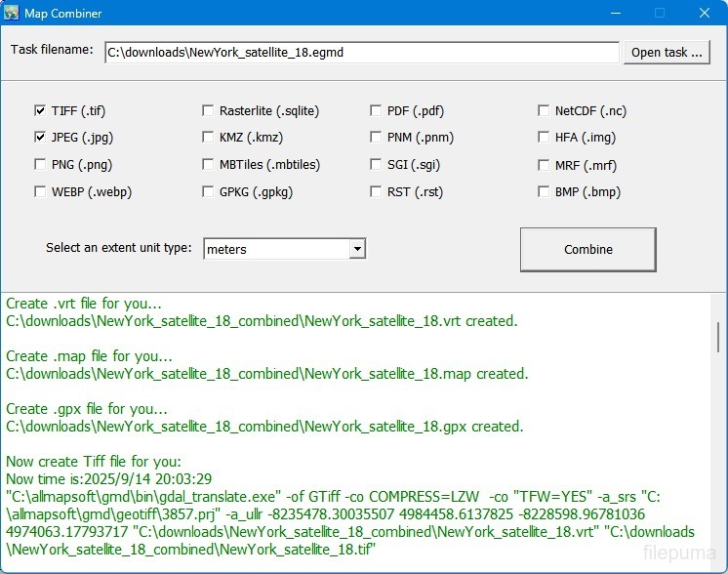Enable the BMP (.bmp) checkbox
Screen dimensions: 728x574
click(544, 192)
